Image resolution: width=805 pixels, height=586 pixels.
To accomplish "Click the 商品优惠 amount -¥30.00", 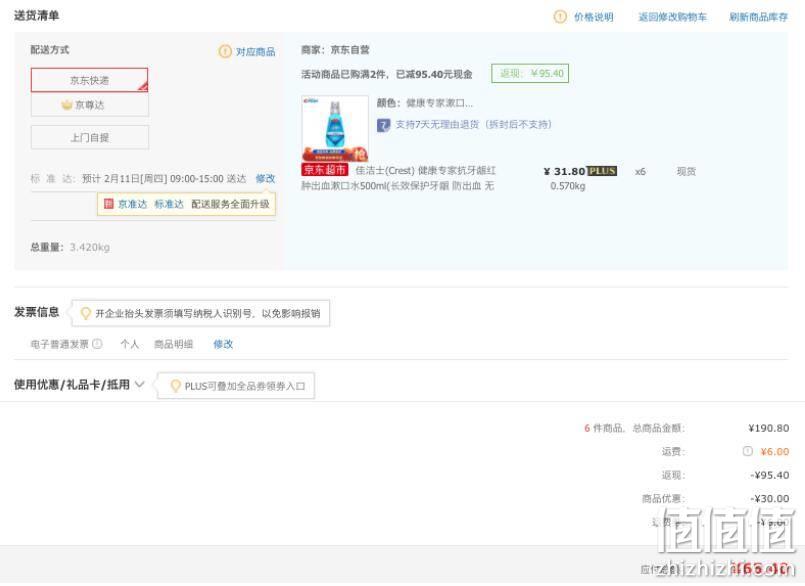I will pos(770,498).
